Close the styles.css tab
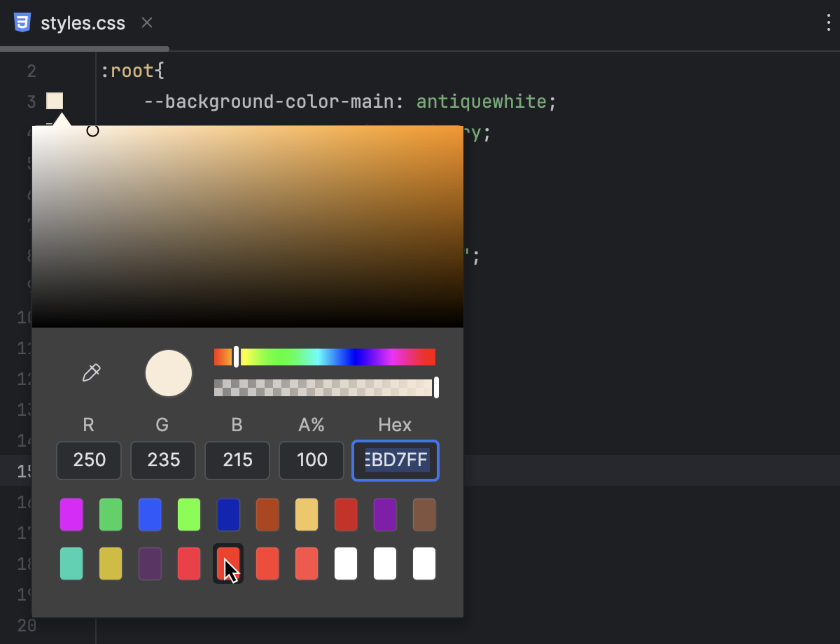The width and height of the screenshot is (840, 644). click(146, 22)
